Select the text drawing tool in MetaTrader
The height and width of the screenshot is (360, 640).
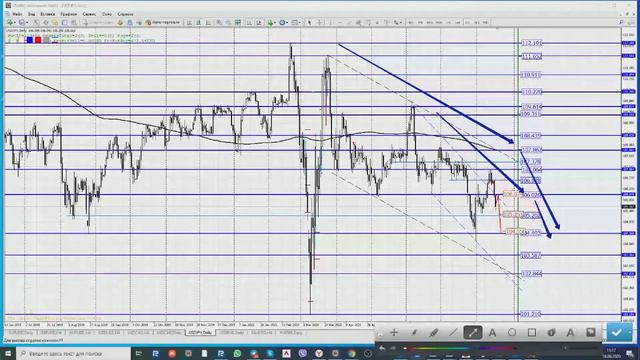[377, 22]
